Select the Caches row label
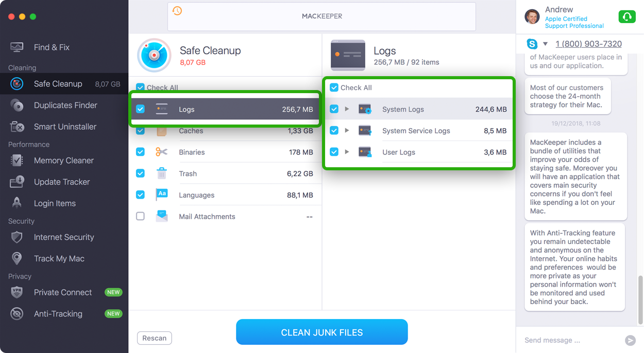The image size is (644, 353). (191, 131)
